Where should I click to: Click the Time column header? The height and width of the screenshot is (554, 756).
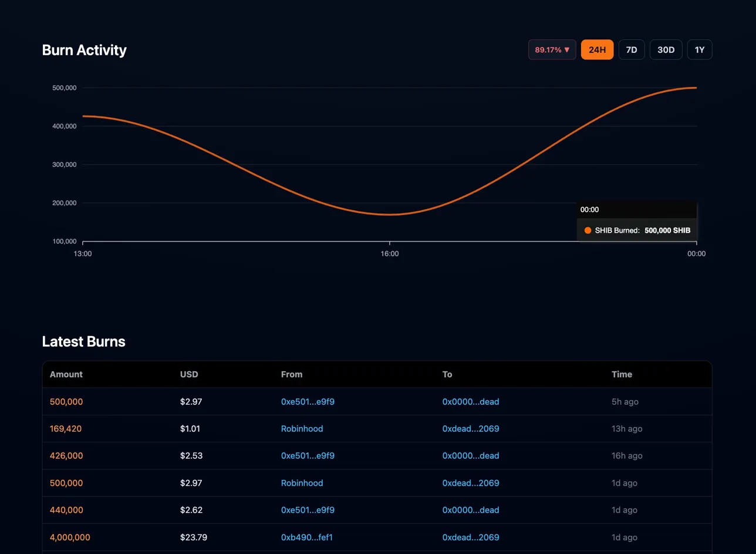click(622, 374)
